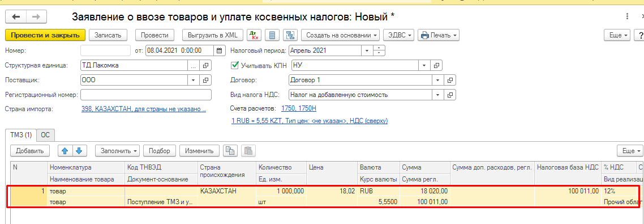Open the Заполнить dropdown
This screenshot has width=644, height=224.
[118, 151]
